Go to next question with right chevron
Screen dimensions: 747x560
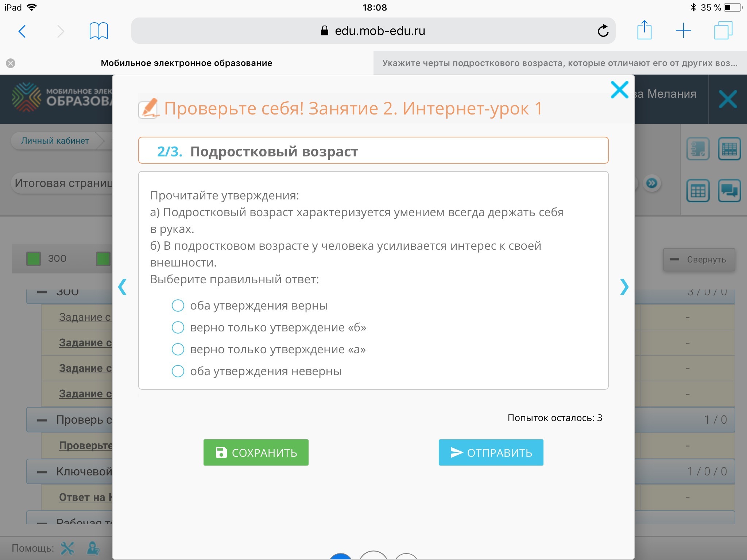click(x=624, y=287)
